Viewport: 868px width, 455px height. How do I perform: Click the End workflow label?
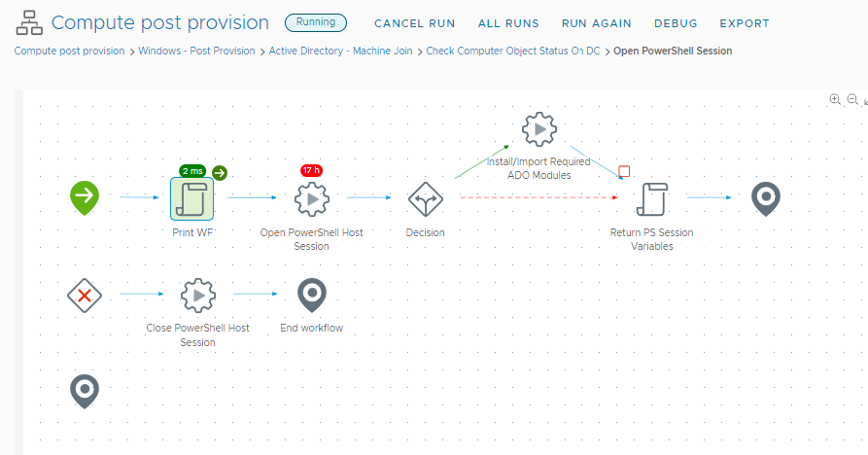pos(312,328)
